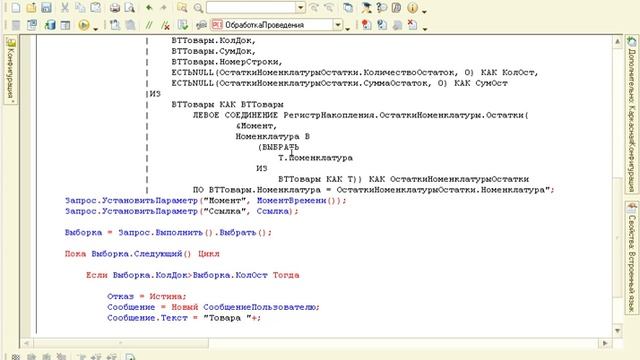Click Remove all breakpoints red-x icon
The image size is (640, 360).
coord(413,25)
